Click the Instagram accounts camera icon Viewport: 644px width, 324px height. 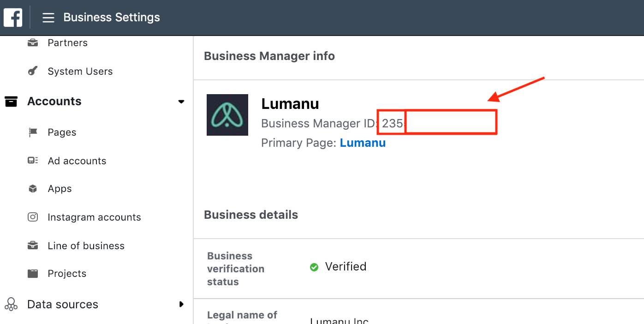click(33, 217)
